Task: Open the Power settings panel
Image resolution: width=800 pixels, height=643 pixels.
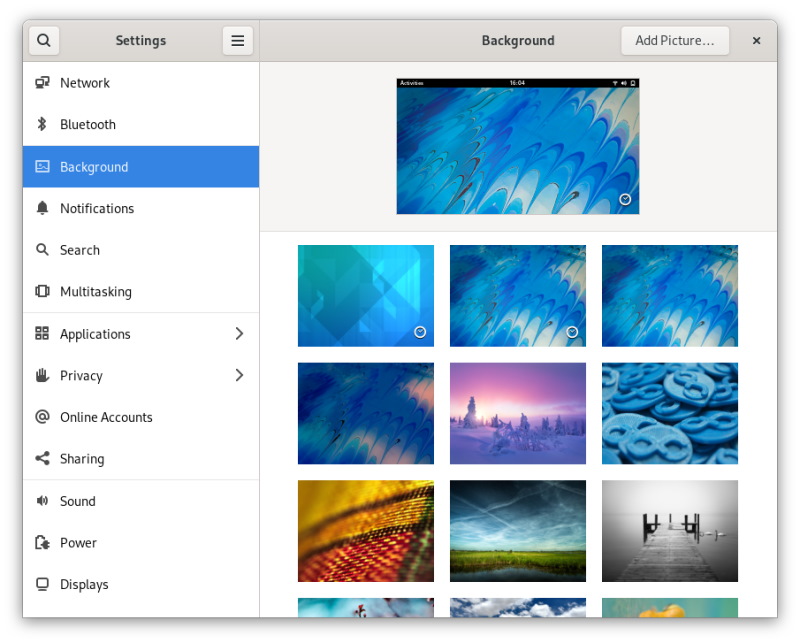Action: pos(78,543)
